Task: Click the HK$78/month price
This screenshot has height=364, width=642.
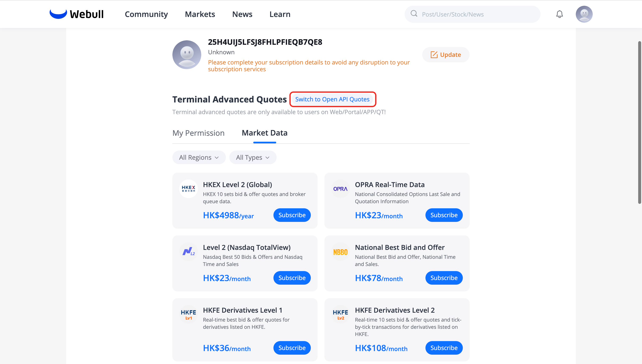Action: [x=379, y=278]
